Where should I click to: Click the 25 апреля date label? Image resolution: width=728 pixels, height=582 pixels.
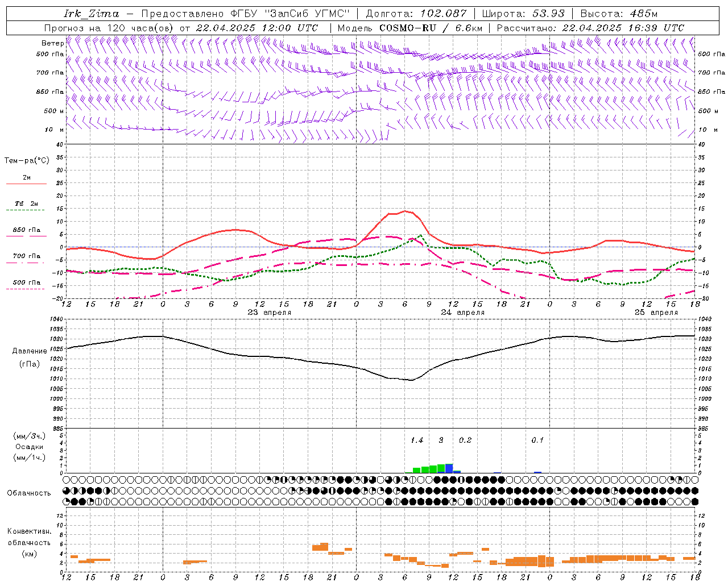tap(656, 313)
